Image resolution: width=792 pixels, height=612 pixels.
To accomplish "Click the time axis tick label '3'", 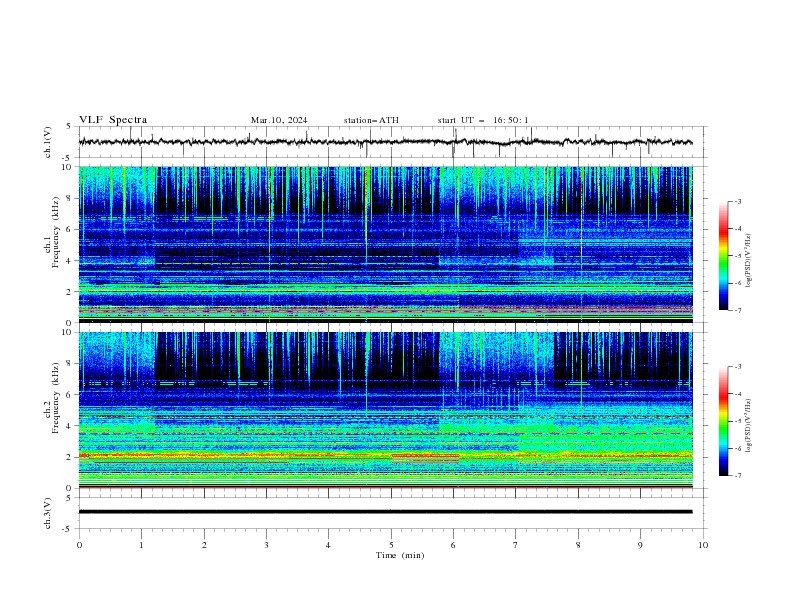I will [267, 545].
